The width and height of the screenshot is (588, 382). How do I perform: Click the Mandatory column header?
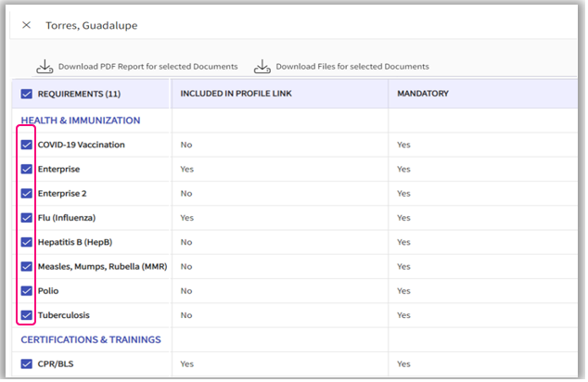click(x=425, y=94)
